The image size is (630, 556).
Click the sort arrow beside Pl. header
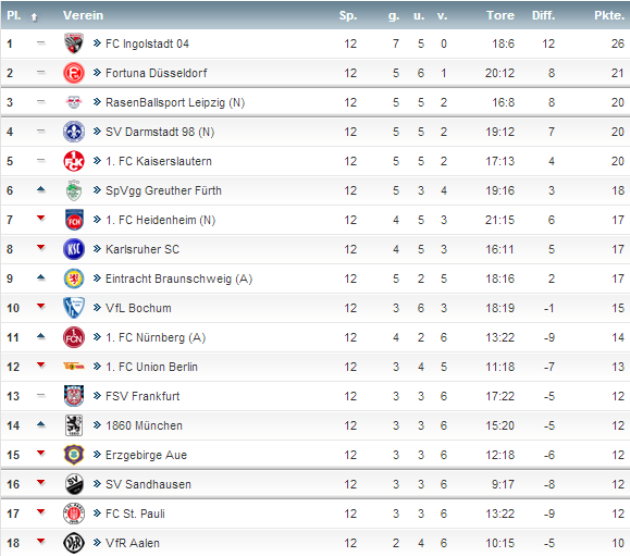click(35, 16)
